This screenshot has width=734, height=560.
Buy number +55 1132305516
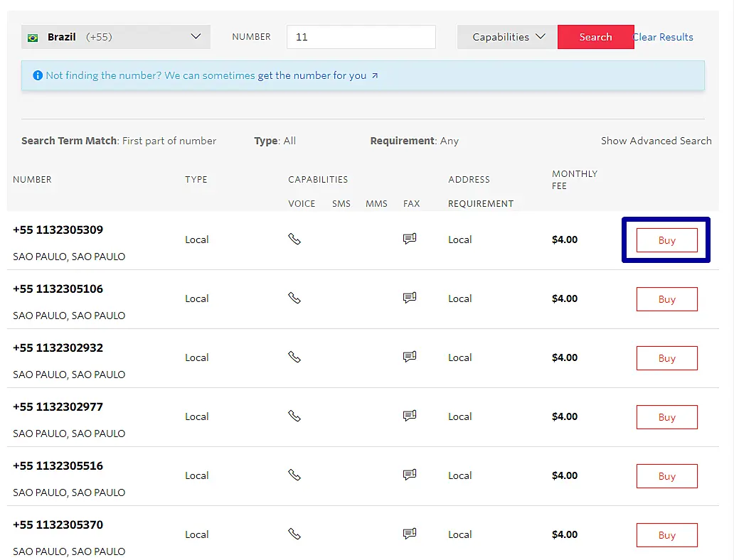(x=666, y=476)
